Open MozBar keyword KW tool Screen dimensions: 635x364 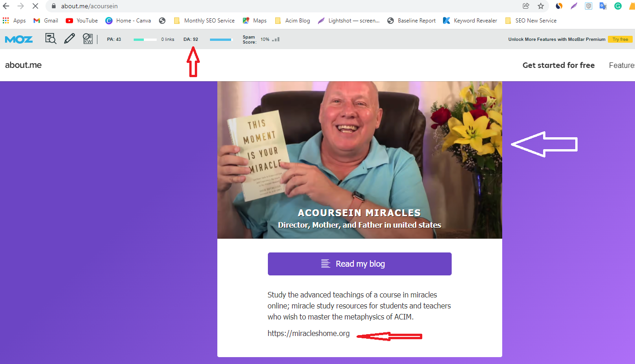(88, 39)
